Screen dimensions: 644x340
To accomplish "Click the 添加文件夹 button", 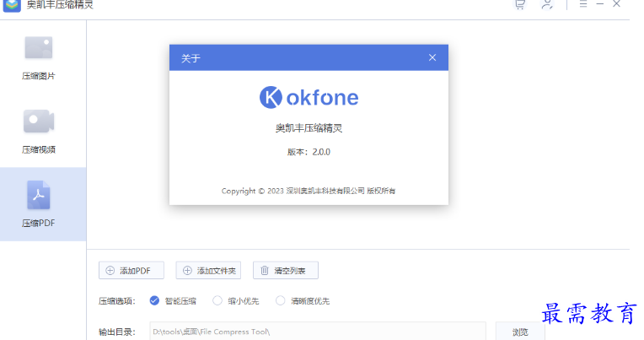I will [x=208, y=271].
